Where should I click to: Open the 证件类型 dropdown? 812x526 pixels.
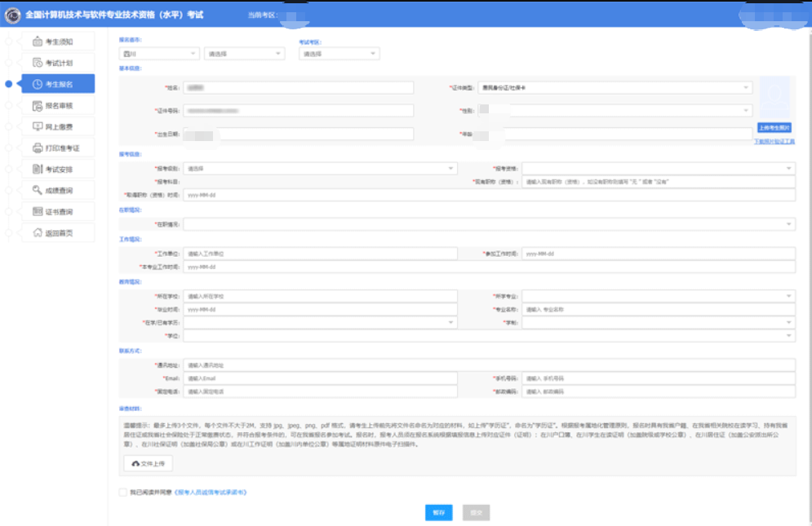tap(614, 87)
